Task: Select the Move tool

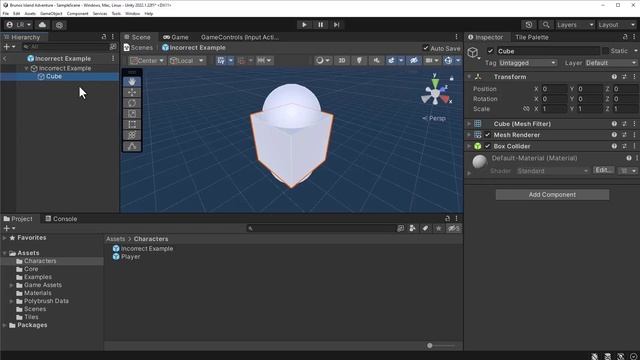Action: coord(132,92)
